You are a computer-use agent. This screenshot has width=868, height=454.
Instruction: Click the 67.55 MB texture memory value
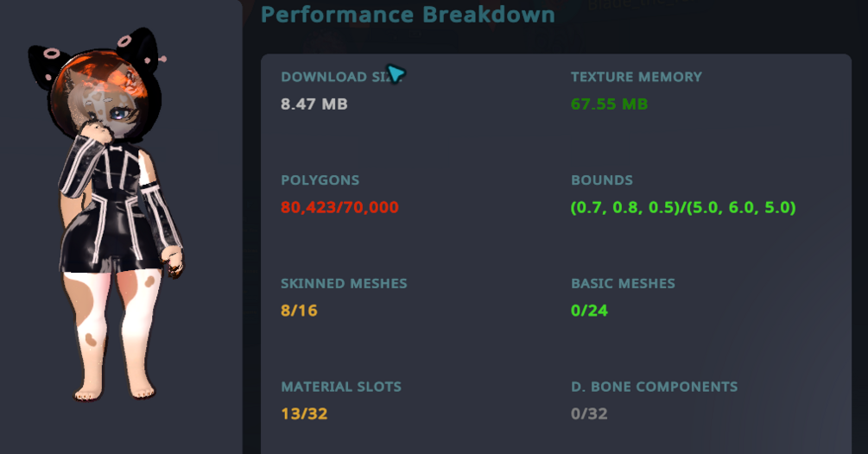click(x=609, y=104)
